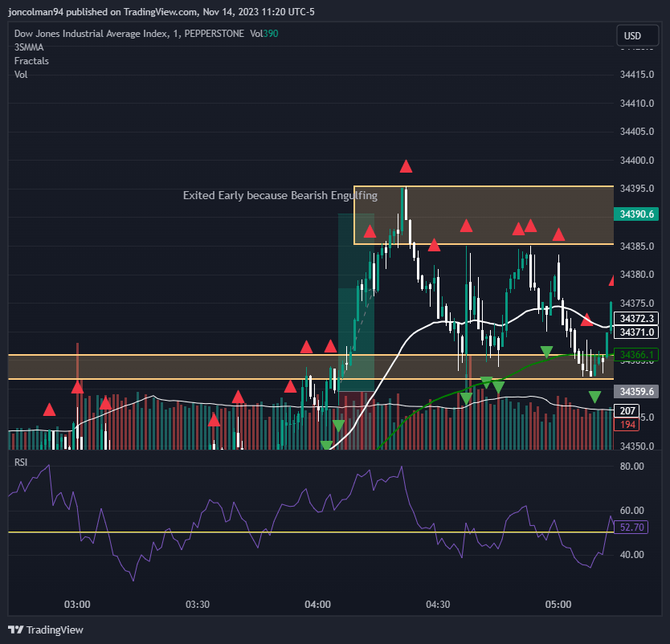This screenshot has height=644, width=670.
Task: Click the 04:00 time axis label
Action: [x=318, y=605]
